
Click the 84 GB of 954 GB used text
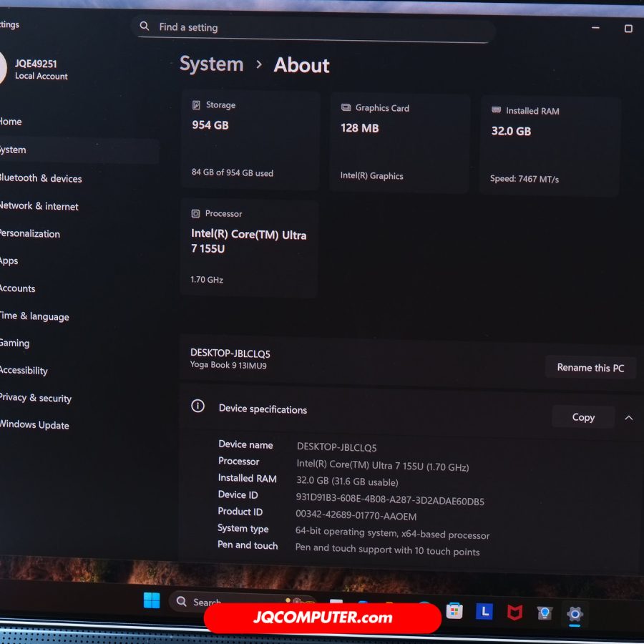[x=233, y=172]
